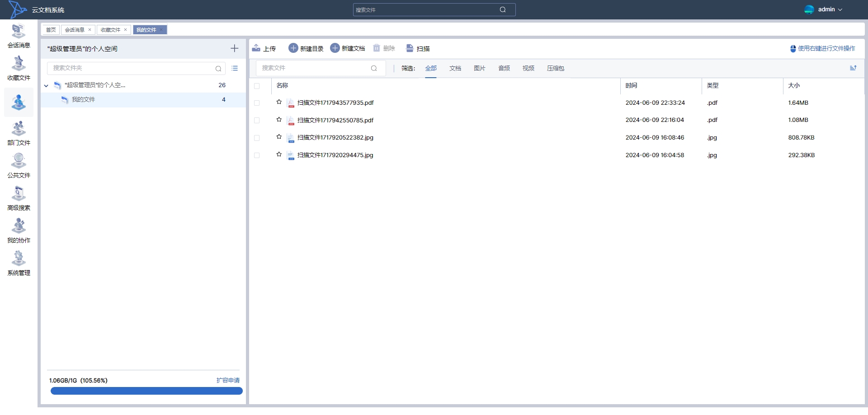Check the box for 扫描文件1717942550785.pdf
Viewport: 868px width, 415px height.
tap(257, 121)
